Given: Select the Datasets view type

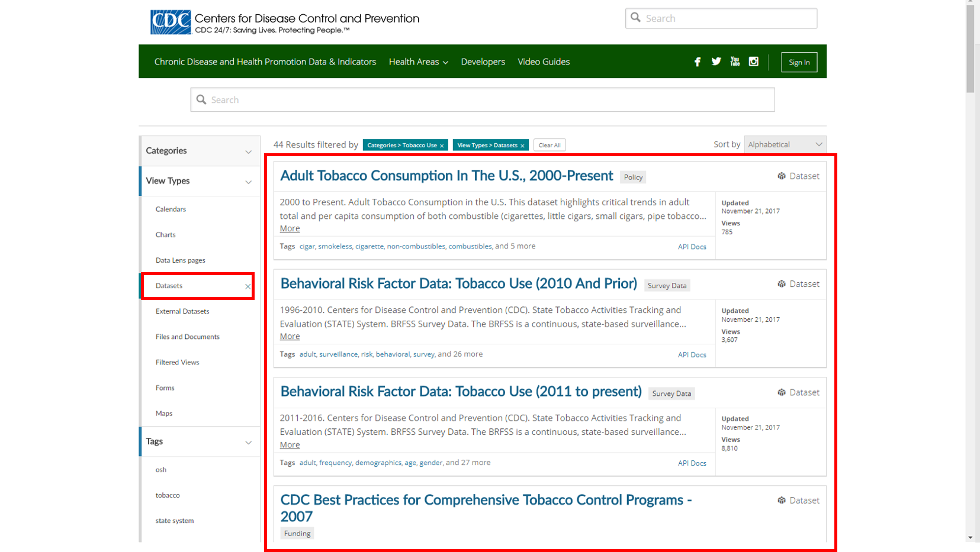Looking at the screenshot, I should pyautogui.click(x=169, y=286).
